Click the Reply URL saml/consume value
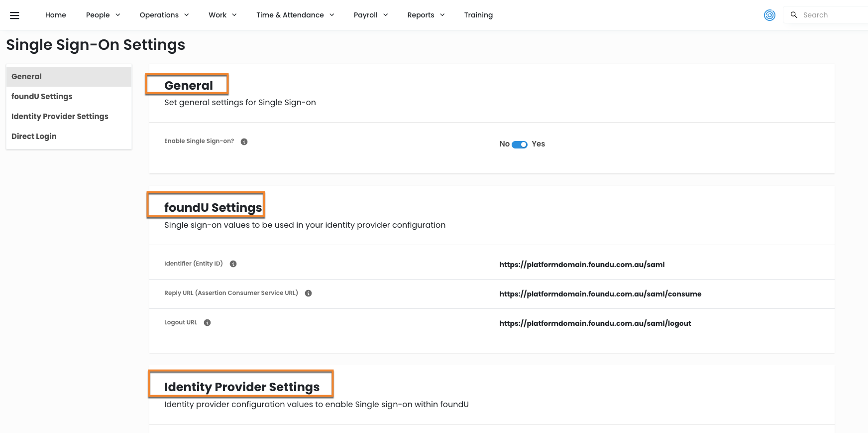 coord(600,294)
